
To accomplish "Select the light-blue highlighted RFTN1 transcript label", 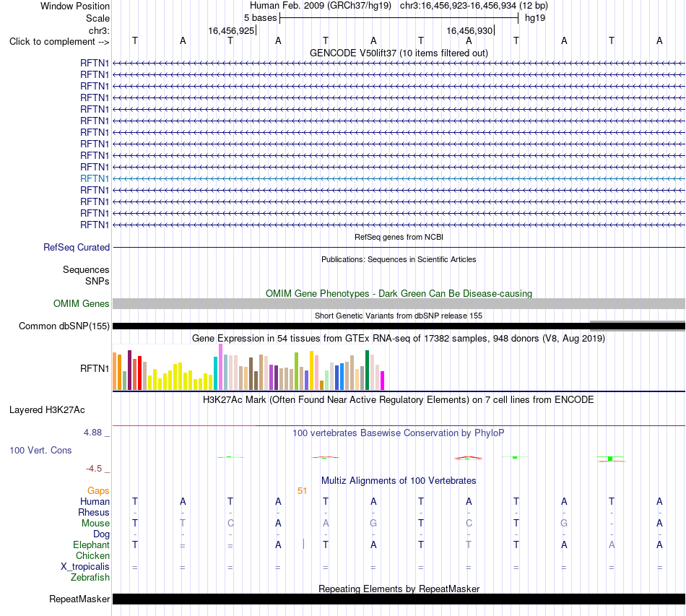I will click(x=95, y=178).
